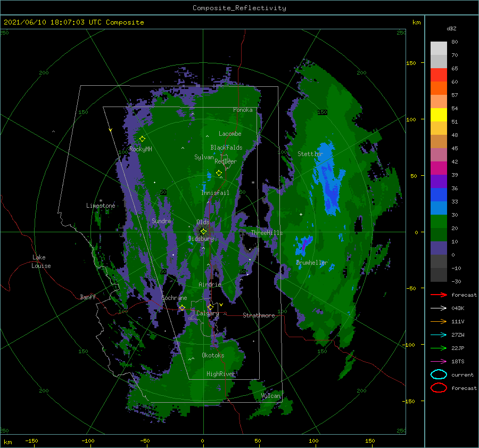This screenshot has width=479, height=448.
Task: Click the Vulcan label
Action: tap(271, 396)
